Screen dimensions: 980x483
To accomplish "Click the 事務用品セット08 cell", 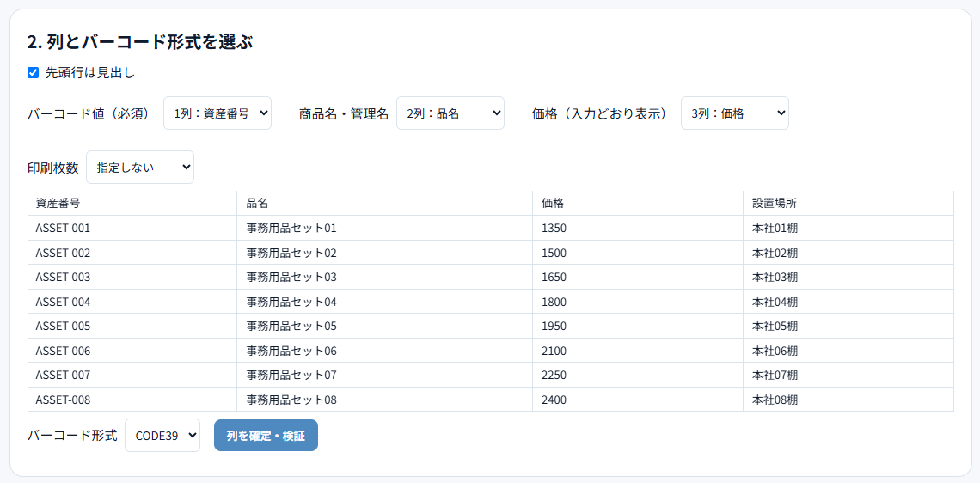I will click(385, 400).
